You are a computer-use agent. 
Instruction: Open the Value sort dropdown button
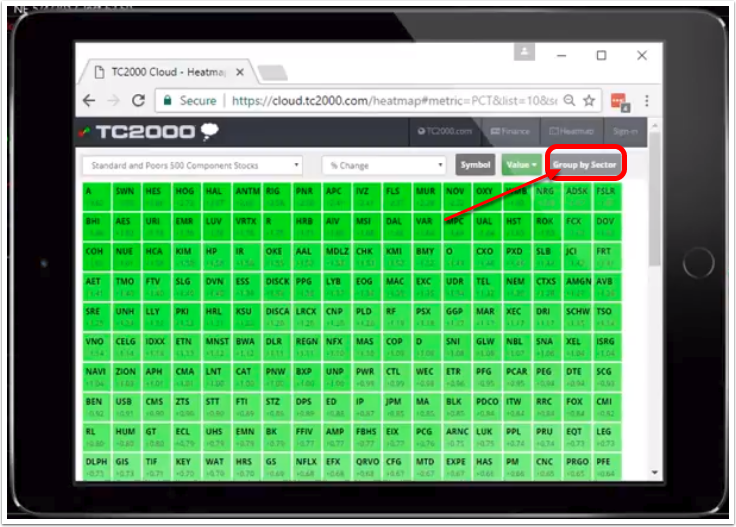(x=521, y=165)
